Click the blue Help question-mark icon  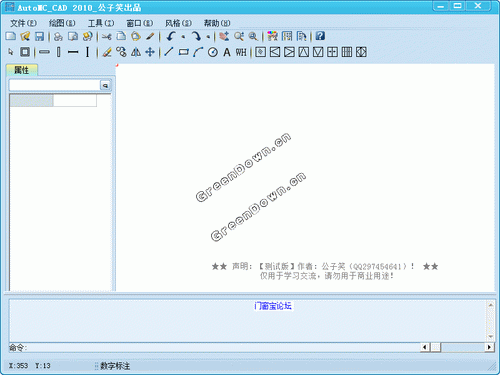(320, 36)
